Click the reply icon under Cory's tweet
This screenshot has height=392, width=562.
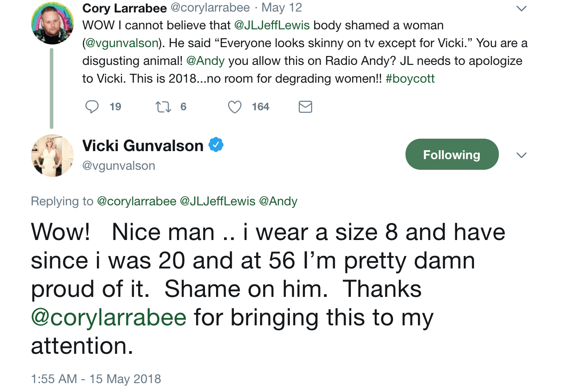click(x=92, y=107)
